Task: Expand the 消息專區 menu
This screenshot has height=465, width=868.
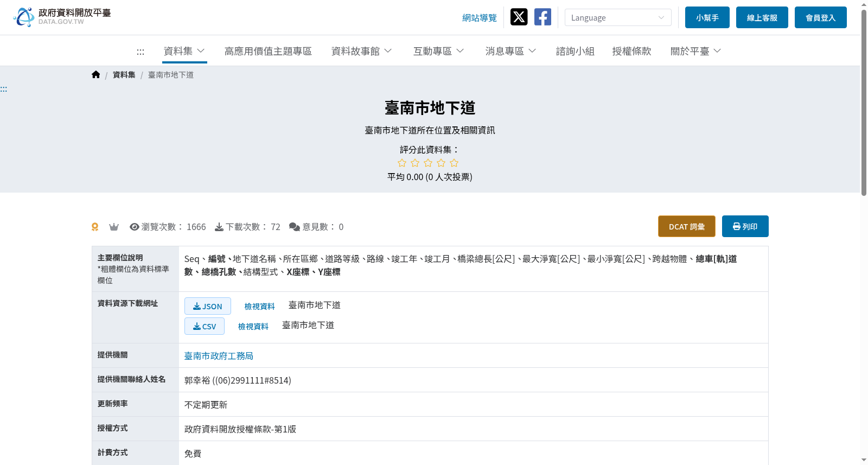Action: (x=511, y=51)
